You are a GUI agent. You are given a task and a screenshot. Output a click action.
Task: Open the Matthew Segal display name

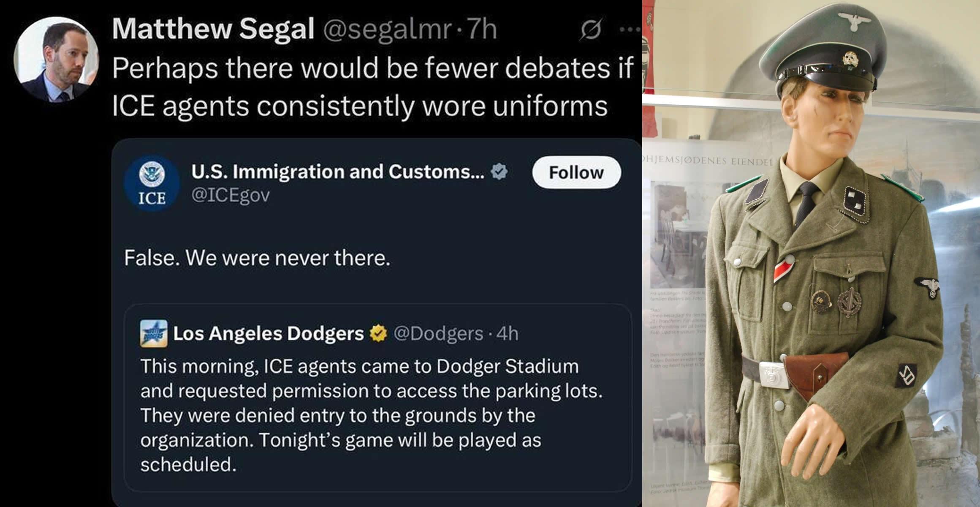tap(213, 29)
